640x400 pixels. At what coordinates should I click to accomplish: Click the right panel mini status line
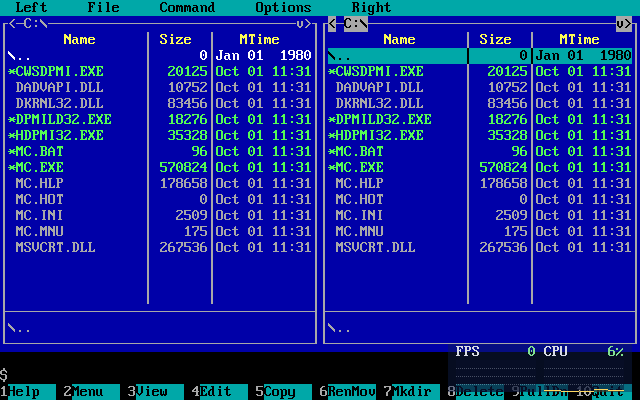[480, 328]
